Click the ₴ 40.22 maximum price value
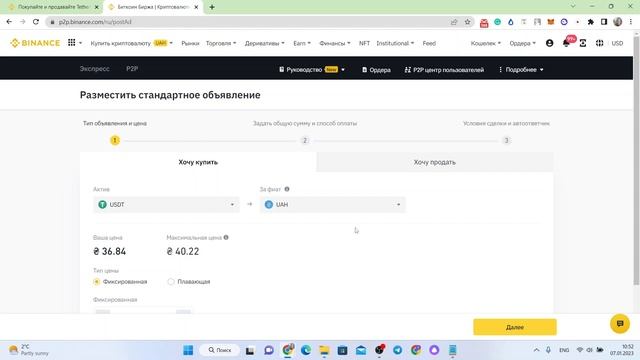The height and width of the screenshot is (360, 640). pos(183,251)
